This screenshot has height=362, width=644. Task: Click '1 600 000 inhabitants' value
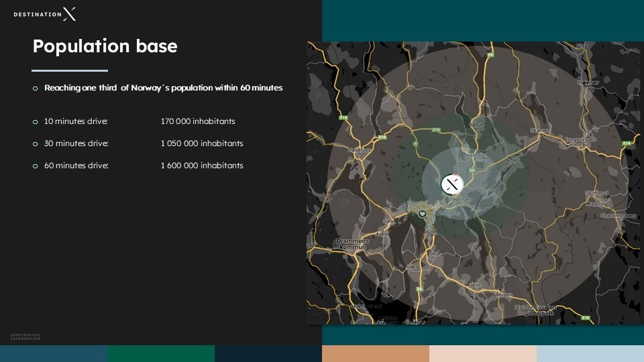[202, 166]
